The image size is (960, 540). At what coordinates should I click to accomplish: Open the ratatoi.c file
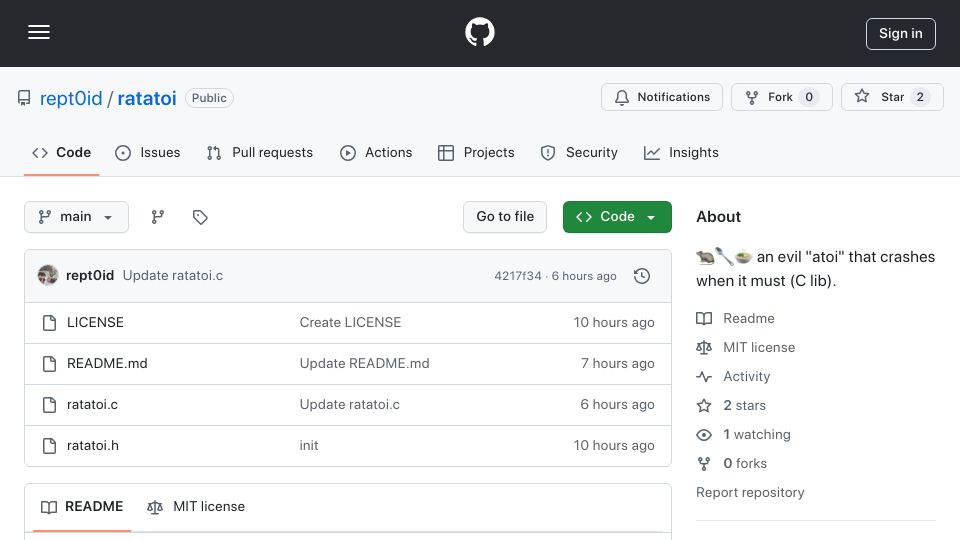coord(92,405)
